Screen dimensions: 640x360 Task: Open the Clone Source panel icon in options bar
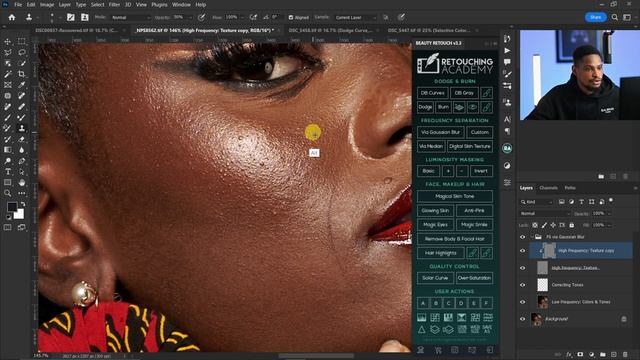(x=84, y=17)
